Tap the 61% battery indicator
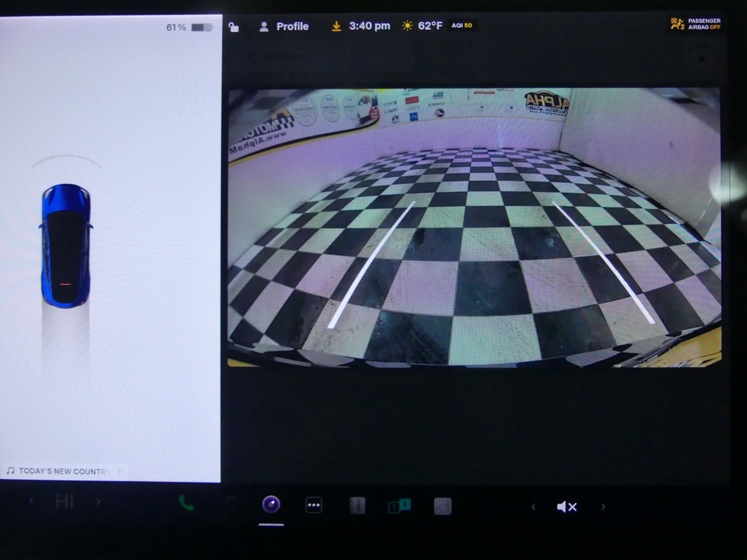Screen dimensions: 747x560 click(189, 27)
